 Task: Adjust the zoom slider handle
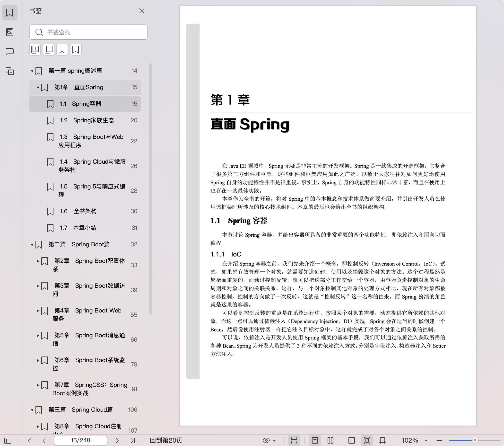coord(475,440)
